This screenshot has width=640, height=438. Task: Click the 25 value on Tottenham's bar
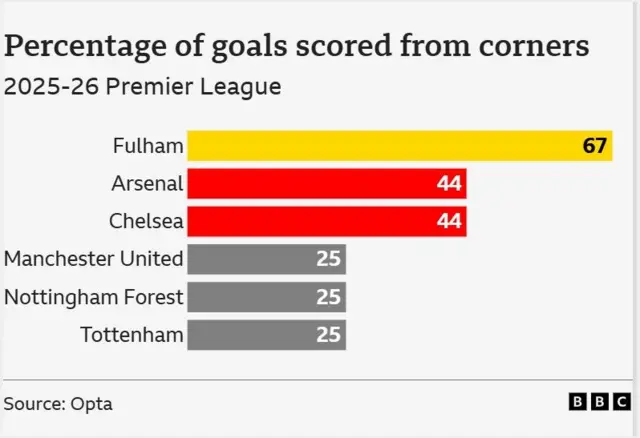click(329, 335)
